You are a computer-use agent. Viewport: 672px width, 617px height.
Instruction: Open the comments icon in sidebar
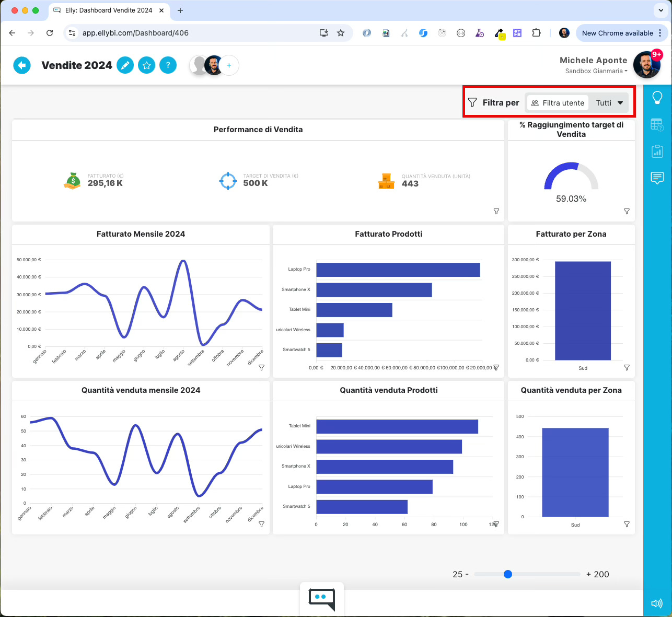[x=657, y=178]
